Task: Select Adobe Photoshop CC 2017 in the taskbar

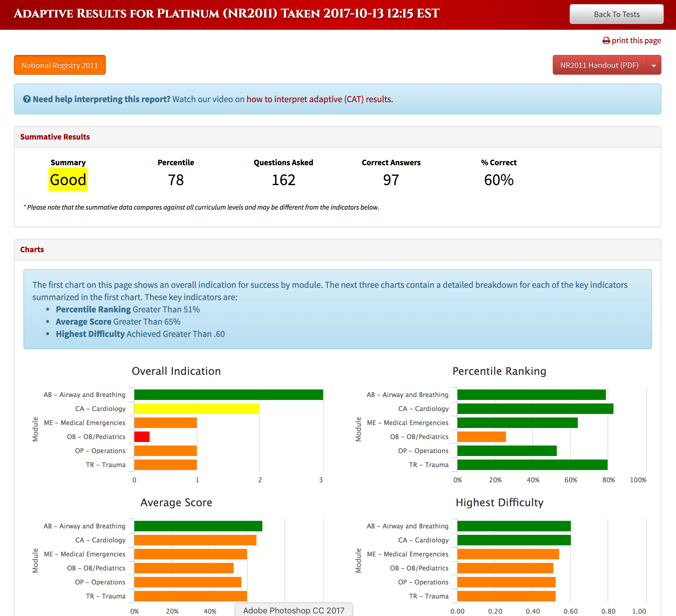Action: [294, 610]
